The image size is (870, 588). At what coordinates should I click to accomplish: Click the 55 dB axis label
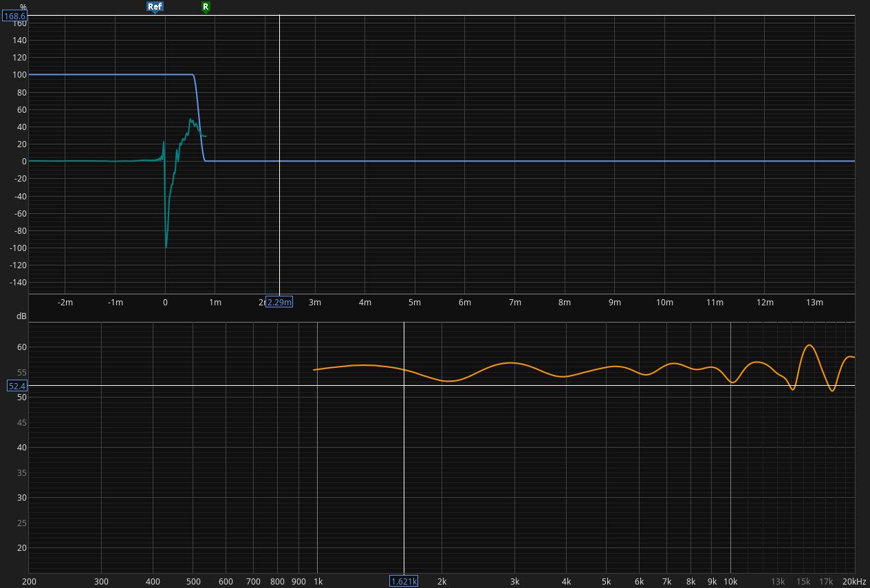22,372
